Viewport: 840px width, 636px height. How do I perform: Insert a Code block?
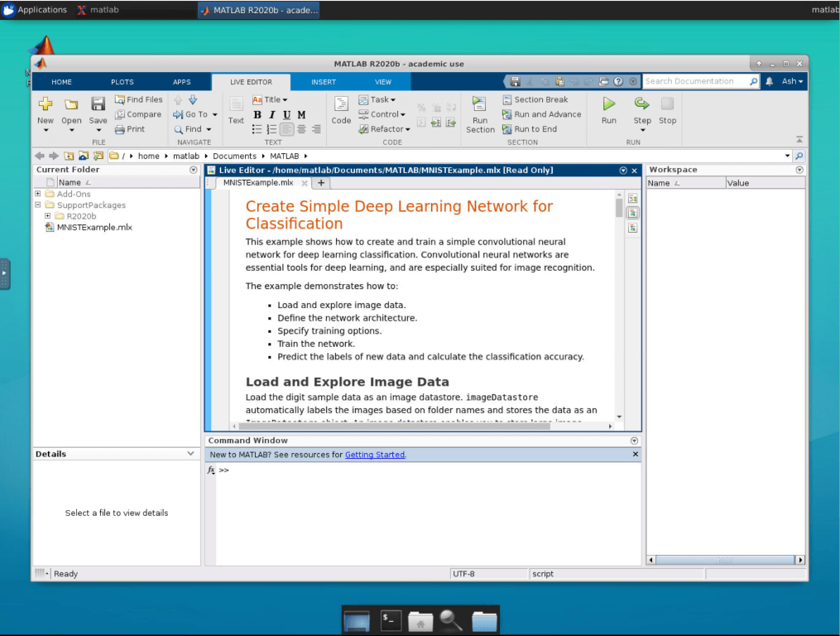(x=341, y=110)
